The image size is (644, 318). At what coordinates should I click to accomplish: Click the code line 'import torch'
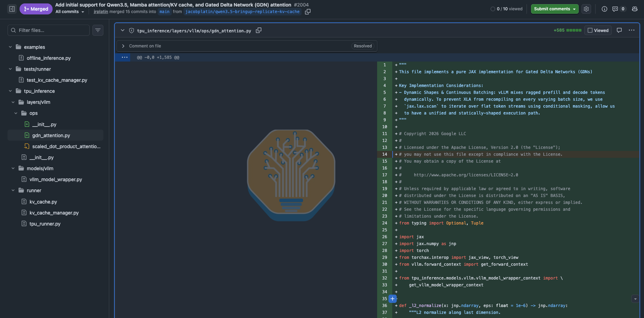pyautogui.click(x=414, y=251)
